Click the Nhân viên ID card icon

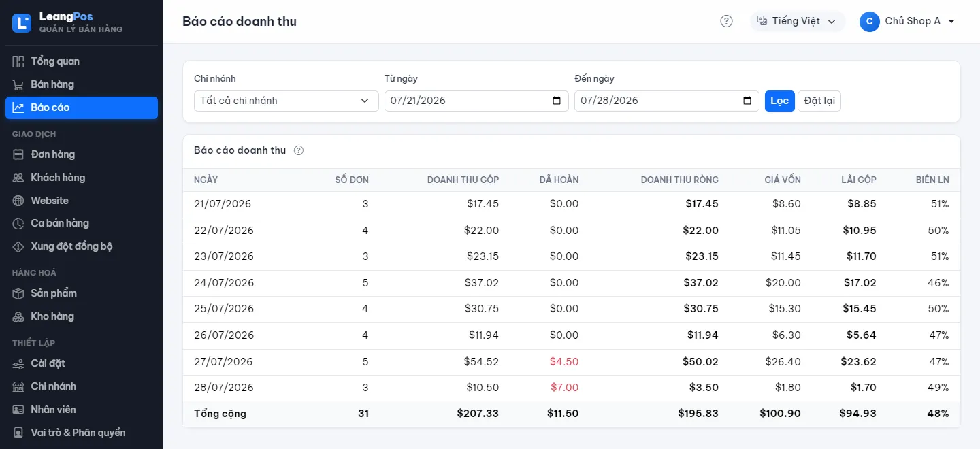(18, 410)
